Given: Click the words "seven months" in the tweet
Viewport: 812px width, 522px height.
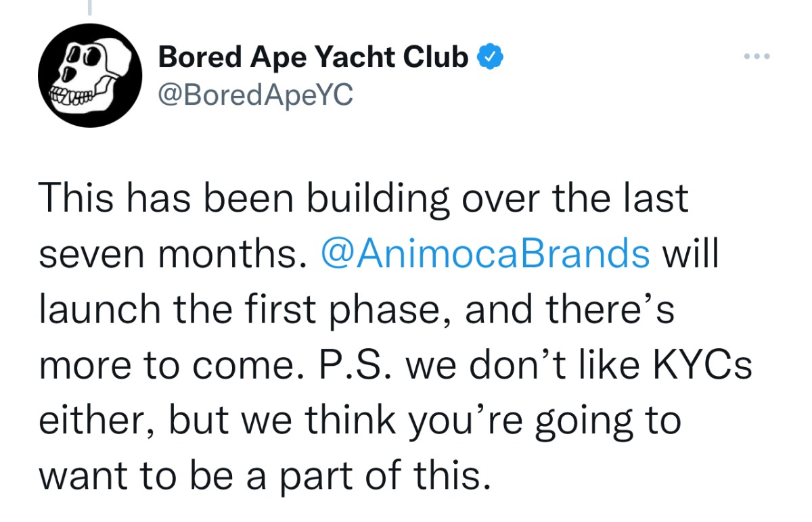Looking at the screenshot, I should (168, 254).
